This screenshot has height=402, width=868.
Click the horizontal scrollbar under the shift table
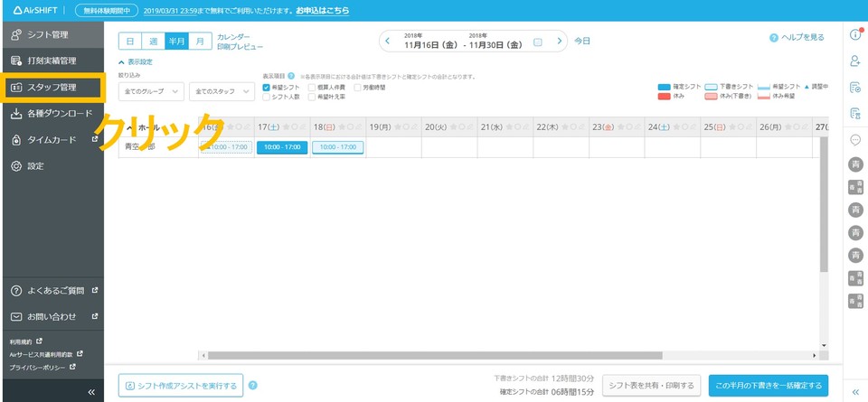pyautogui.click(x=506, y=355)
